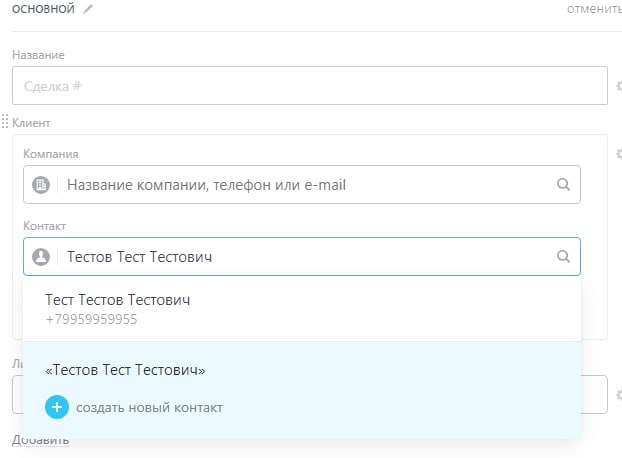622x458 pixels.
Task: Click the Добавить link
Action: point(40,441)
